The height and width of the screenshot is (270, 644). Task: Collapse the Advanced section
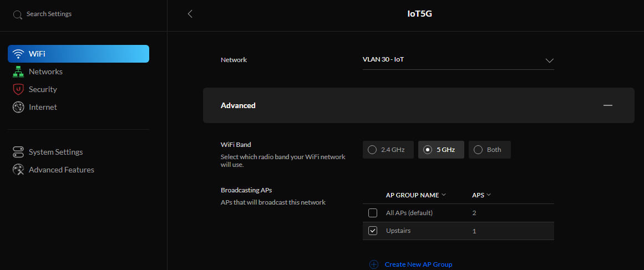(x=608, y=105)
